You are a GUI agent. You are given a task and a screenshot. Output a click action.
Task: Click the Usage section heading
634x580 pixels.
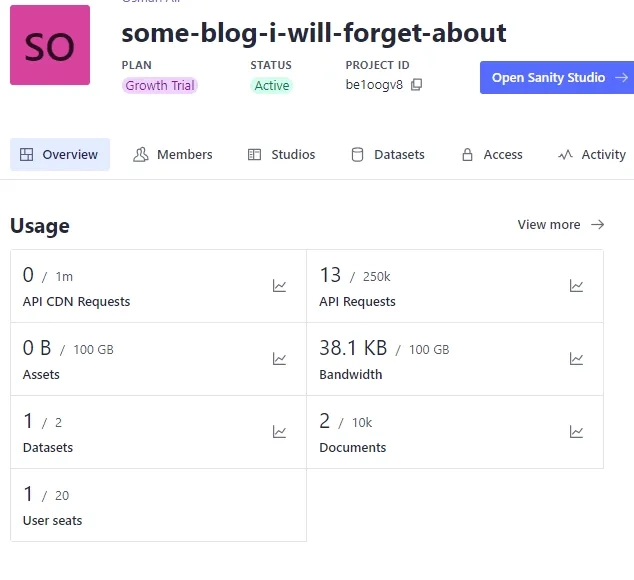pos(40,226)
